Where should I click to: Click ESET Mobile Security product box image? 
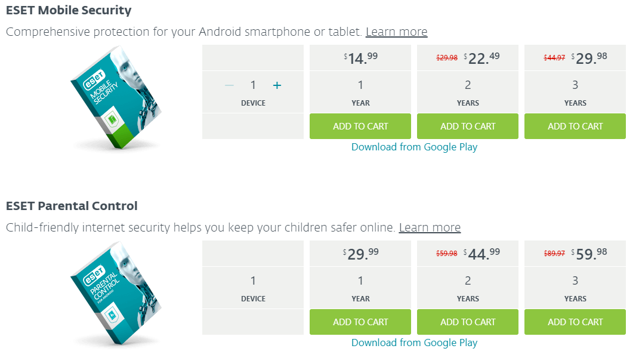116,97
